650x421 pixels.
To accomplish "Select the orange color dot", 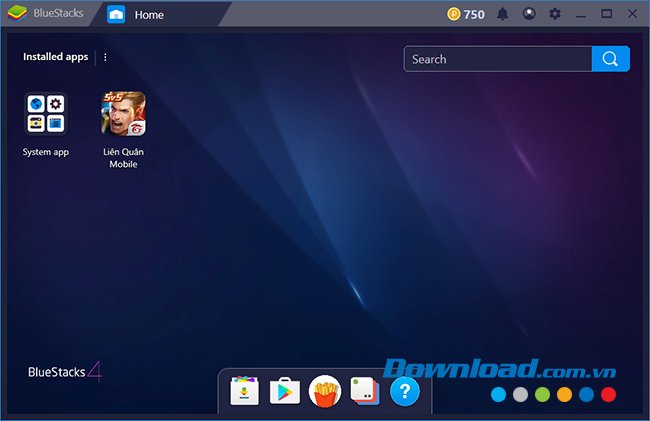I will point(564,394).
